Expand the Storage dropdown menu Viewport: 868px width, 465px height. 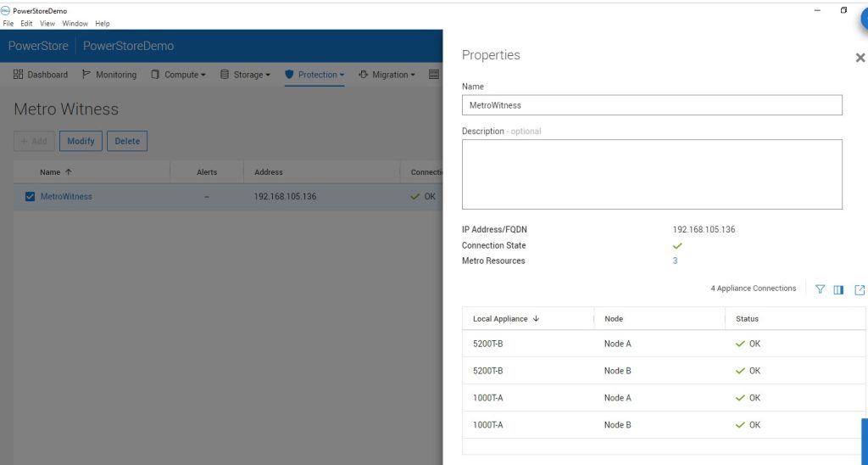pos(246,75)
